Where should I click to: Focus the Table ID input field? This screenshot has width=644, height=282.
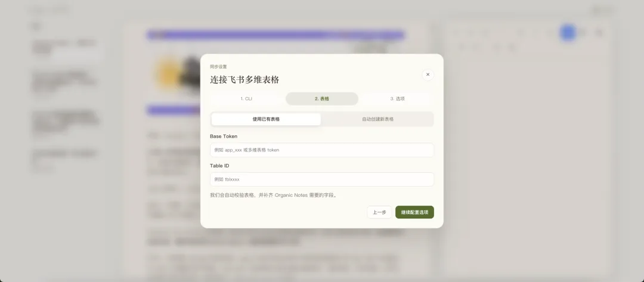tap(322, 179)
